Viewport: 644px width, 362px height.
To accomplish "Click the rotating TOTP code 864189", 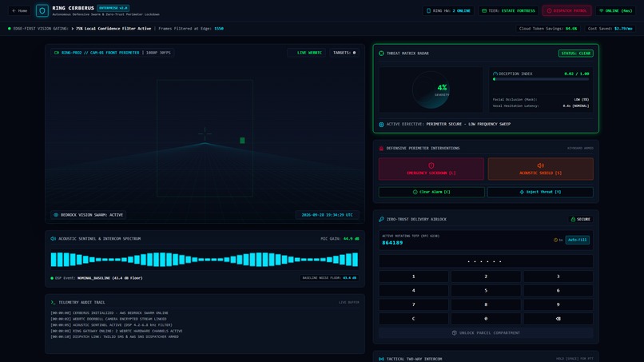I will tap(392, 243).
